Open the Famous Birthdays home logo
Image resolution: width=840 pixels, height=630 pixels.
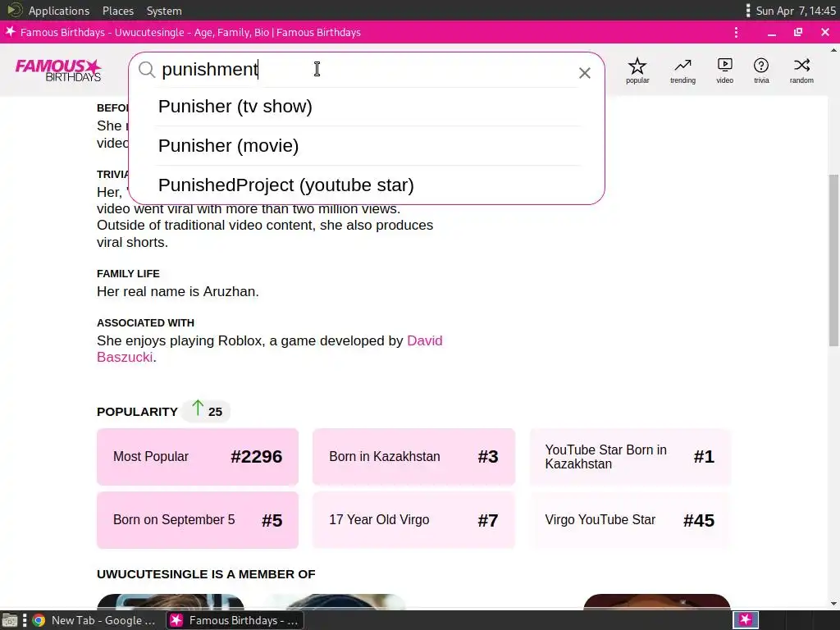pos(58,71)
